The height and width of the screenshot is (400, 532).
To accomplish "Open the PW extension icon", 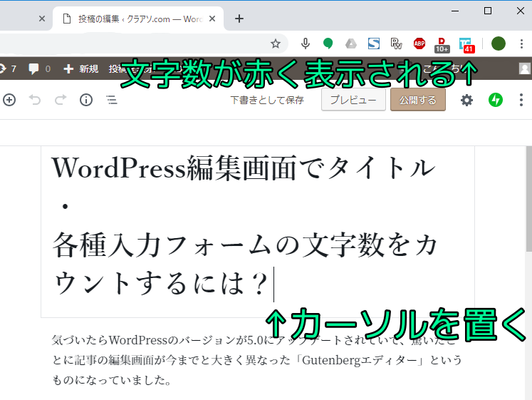I will pyautogui.click(x=396, y=43).
